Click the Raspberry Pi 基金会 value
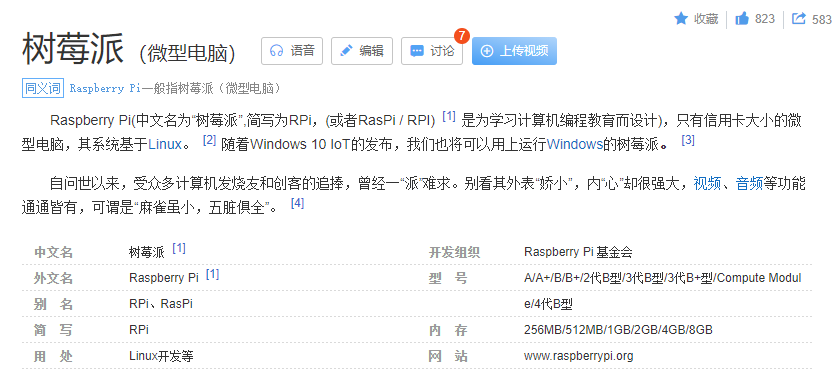839x376 pixels. coord(578,252)
